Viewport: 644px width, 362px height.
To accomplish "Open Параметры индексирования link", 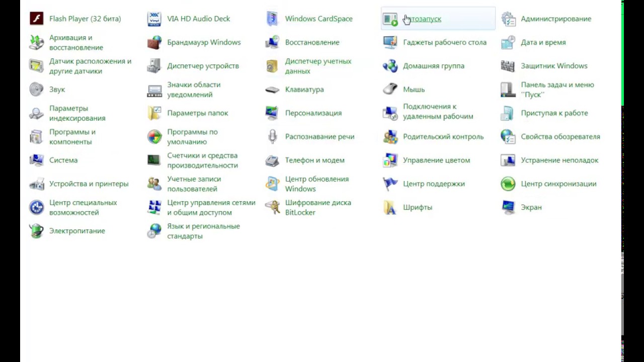I will pos(77,113).
